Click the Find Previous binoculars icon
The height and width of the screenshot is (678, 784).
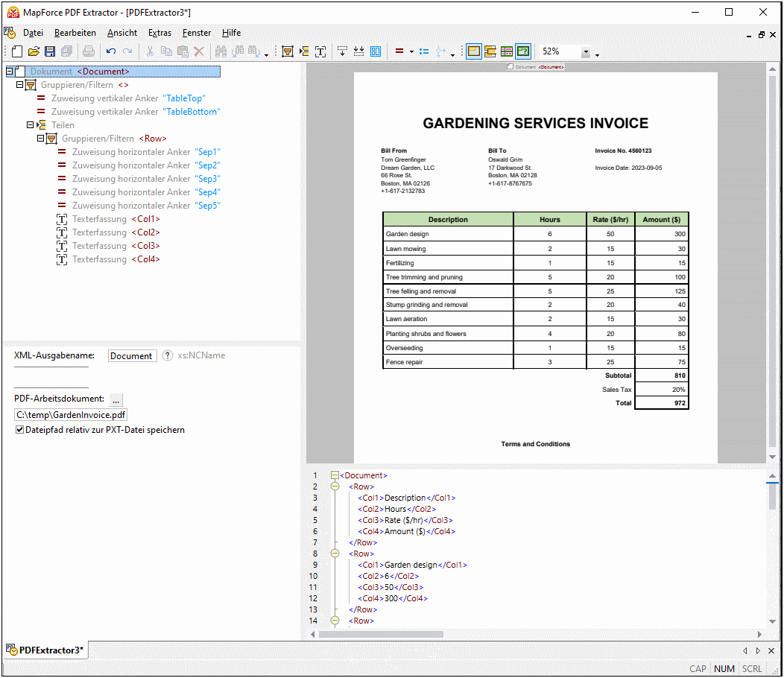(238, 51)
